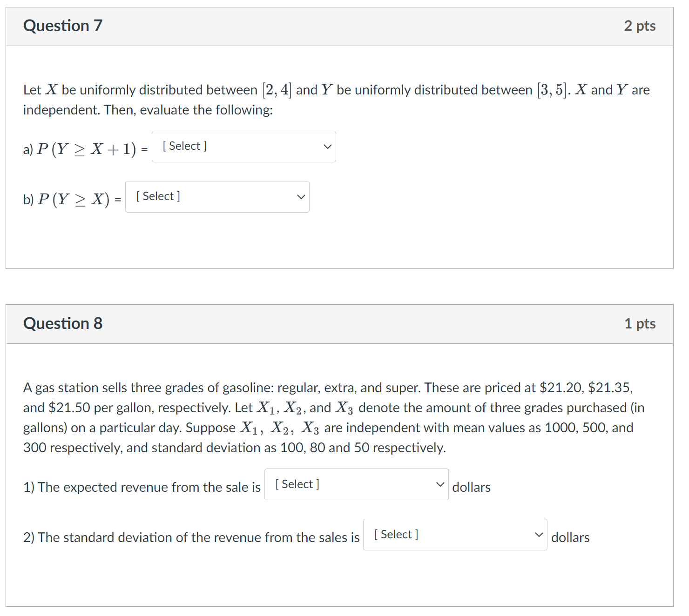This screenshot has width=689, height=616.
Task: Click the [ Select ] placeholder text in part b
Action: [157, 196]
